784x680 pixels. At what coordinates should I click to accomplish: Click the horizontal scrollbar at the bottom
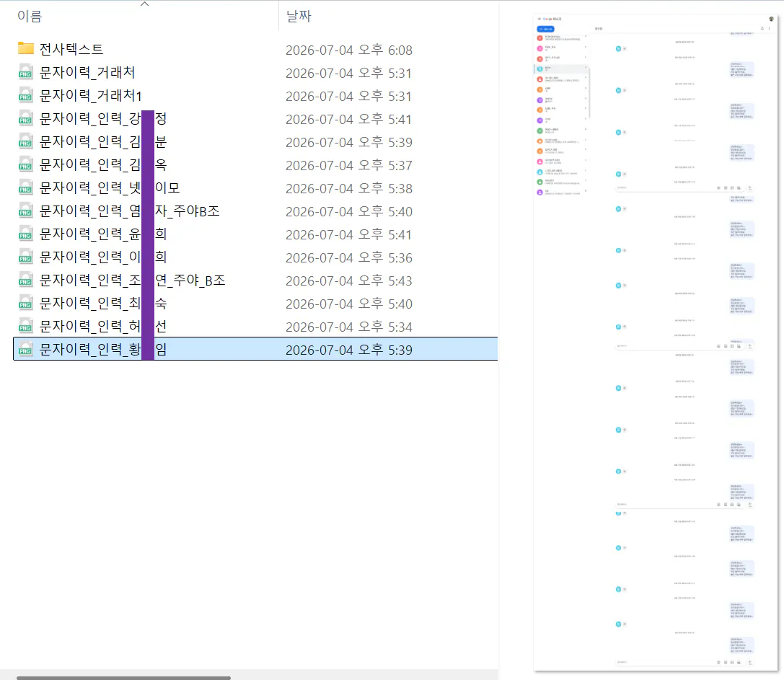(123, 678)
